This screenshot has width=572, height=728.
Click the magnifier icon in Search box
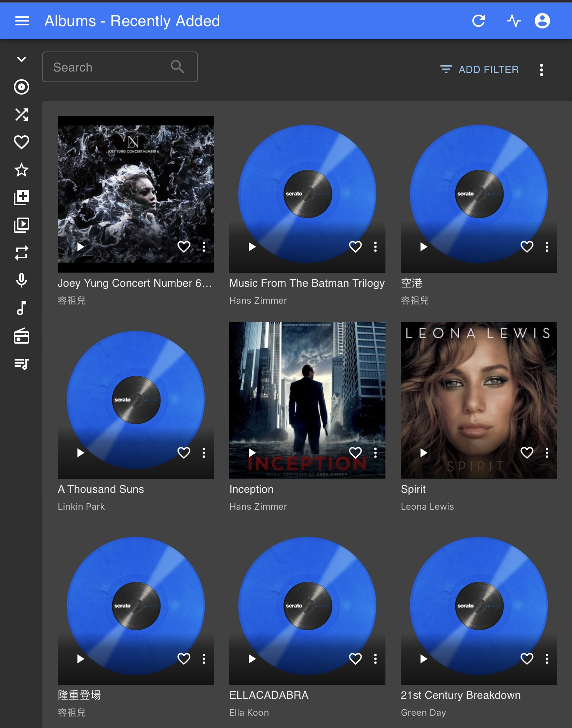177,67
